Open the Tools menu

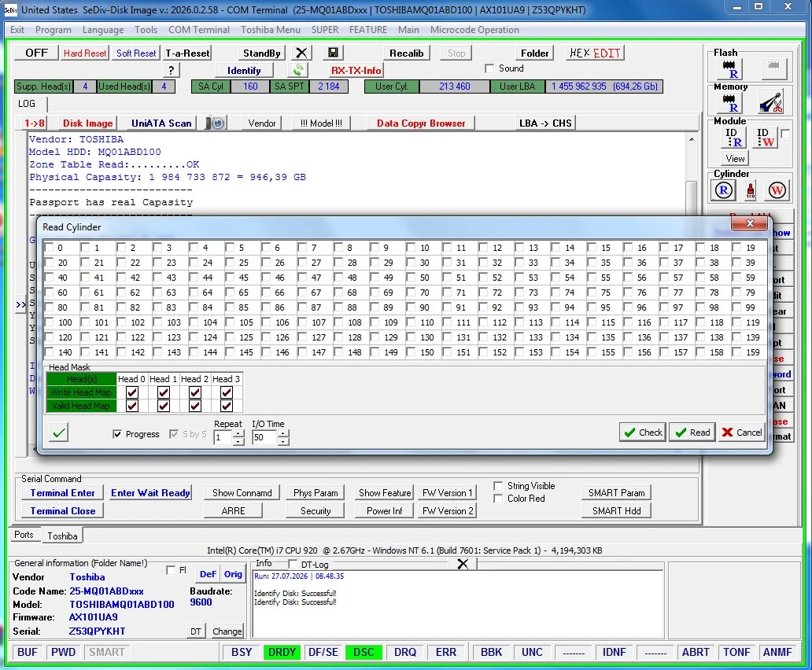(x=146, y=30)
